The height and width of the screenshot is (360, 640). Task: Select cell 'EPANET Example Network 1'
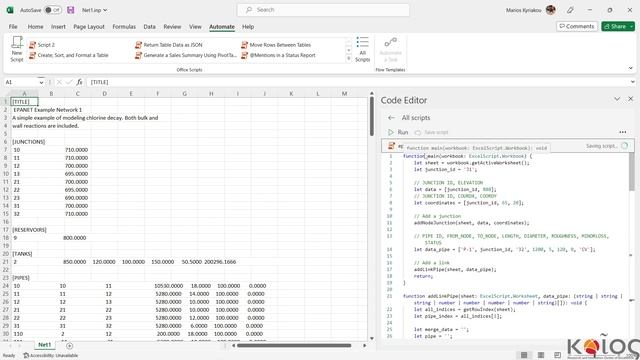pos(47,110)
